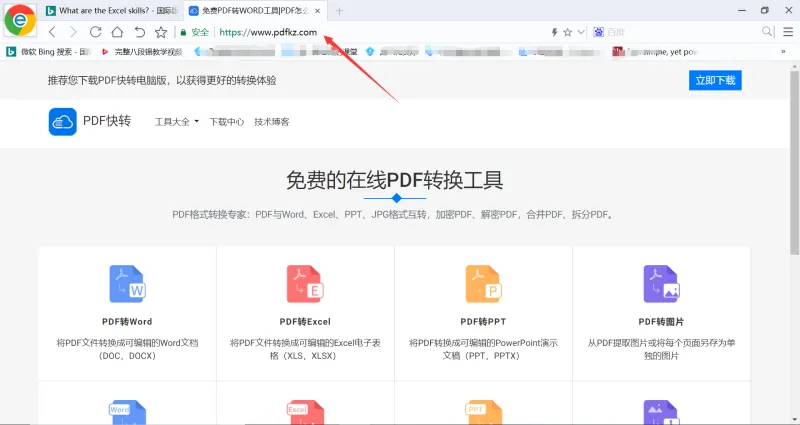Click the vertical page scrollbar thumb

pos(794,162)
